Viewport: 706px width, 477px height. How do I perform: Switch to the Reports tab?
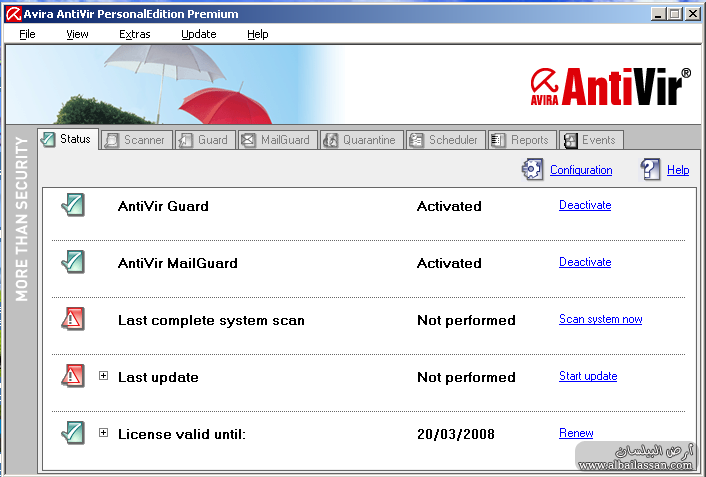[522, 140]
